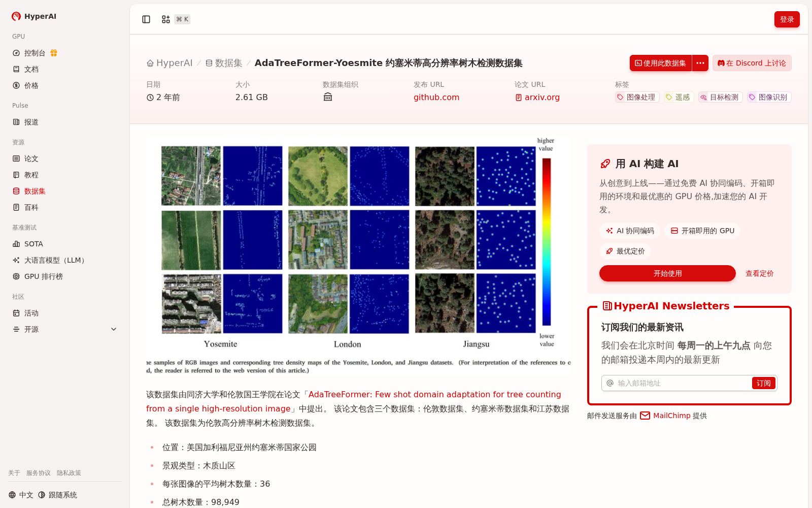The width and height of the screenshot is (812, 508).
Task: Click the HyperAI logo icon
Action: [16, 16]
